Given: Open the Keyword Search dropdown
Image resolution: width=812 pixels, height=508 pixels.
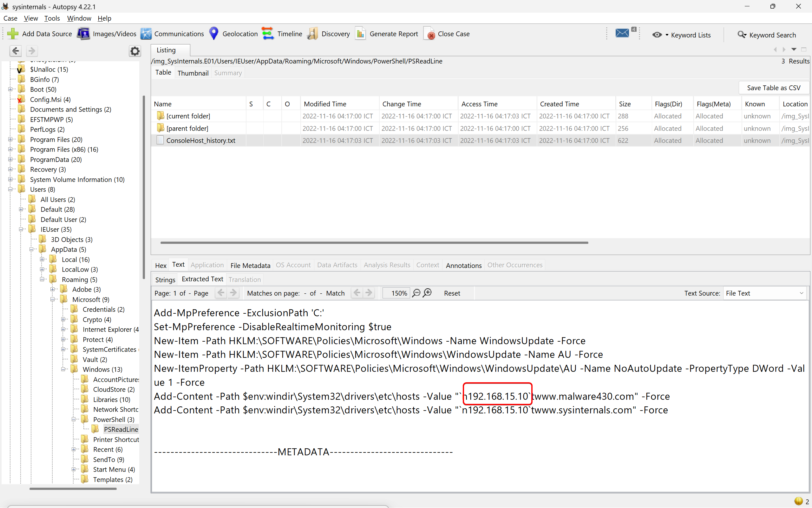Looking at the screenshot, I should tap(767, 35).
